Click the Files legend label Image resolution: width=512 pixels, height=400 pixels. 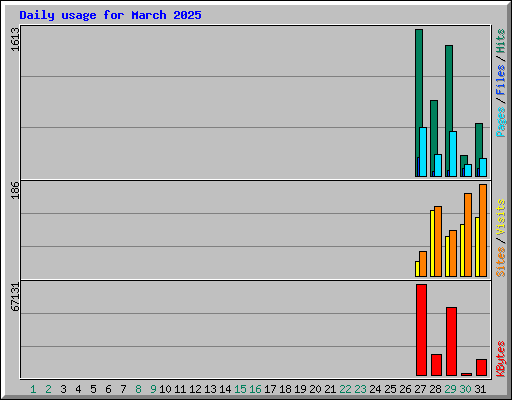[500, 80]
